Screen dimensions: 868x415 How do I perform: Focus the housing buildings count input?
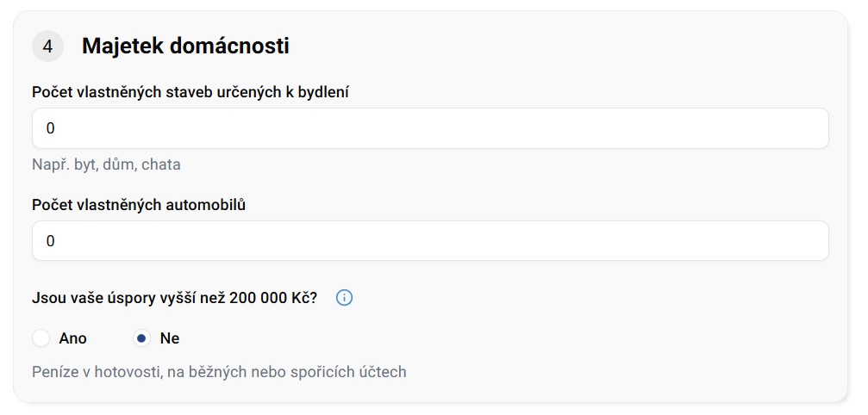(x=430, y=128)
